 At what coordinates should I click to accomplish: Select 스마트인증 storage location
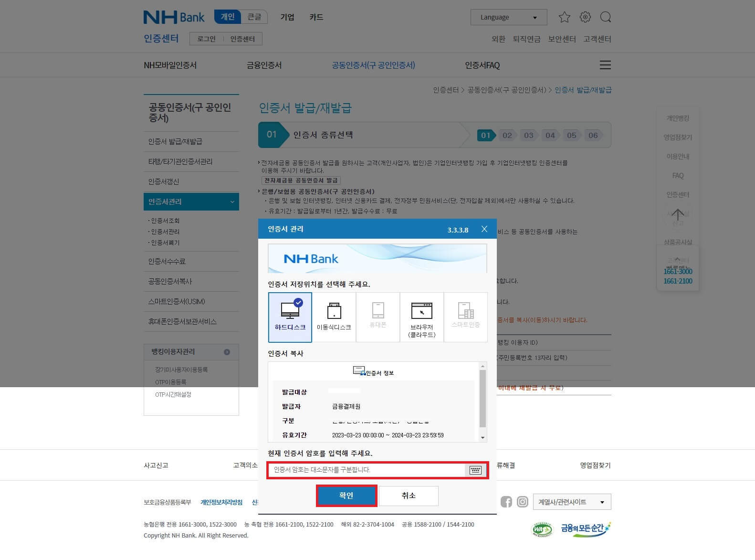466,317
